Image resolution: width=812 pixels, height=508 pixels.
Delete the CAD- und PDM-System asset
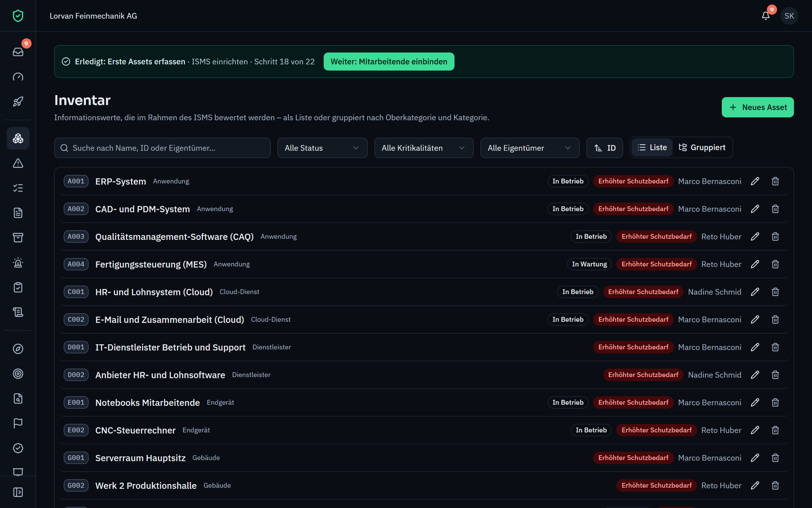click(775, 209)
